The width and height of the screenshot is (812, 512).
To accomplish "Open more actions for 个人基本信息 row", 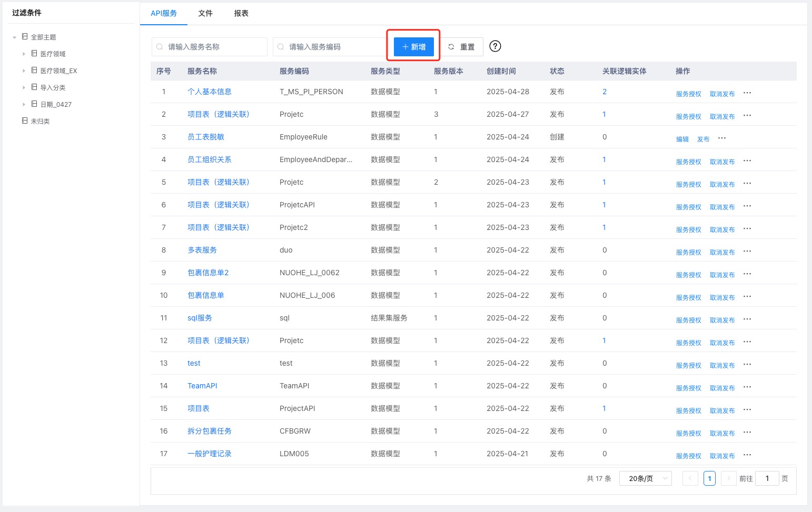I will click(x=747, y=93).
